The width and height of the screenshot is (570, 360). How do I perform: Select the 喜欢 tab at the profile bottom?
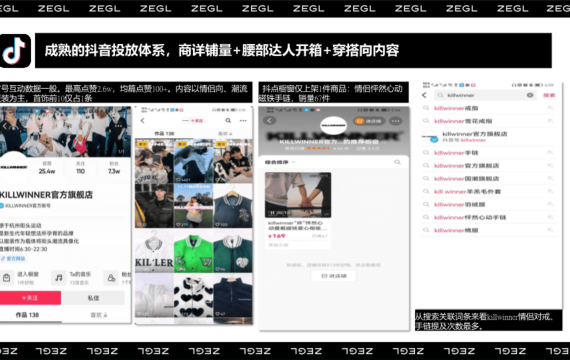click(99, 315)
